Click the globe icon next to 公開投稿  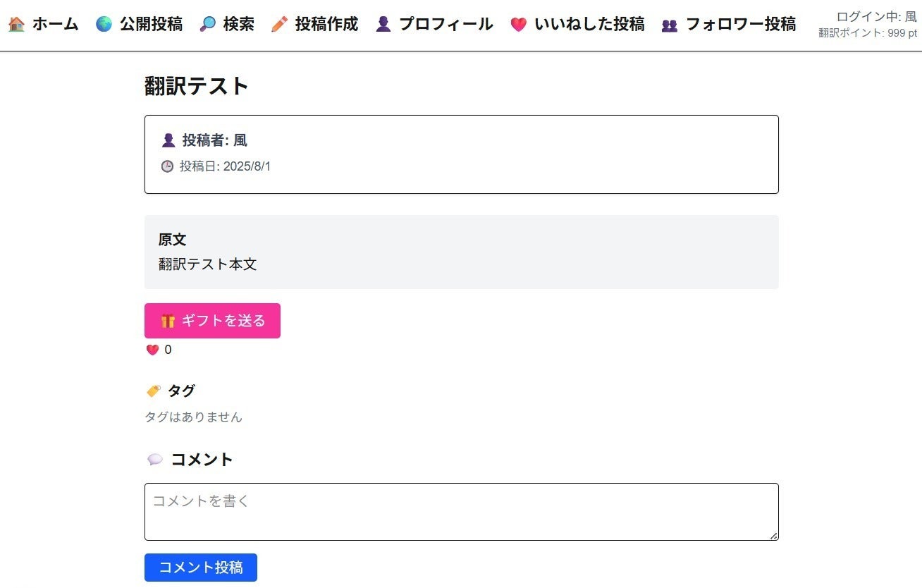coord(103,23)
